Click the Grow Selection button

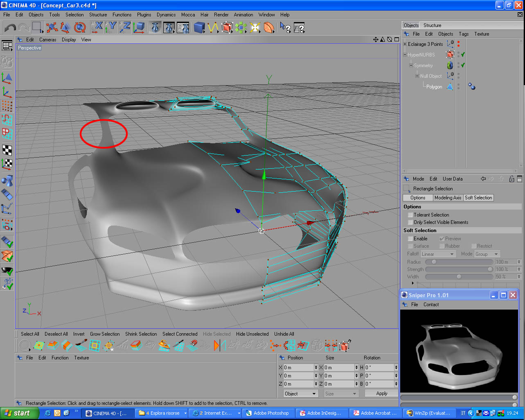(105, 334)
